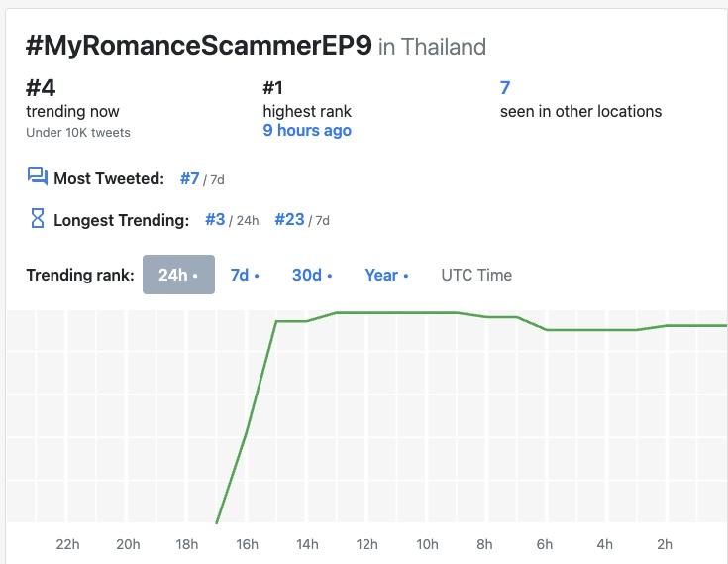The image size is (728, 564).
Task: Click the Most Tweeted chat bubbles icon
Action: pyautogui.click(x=38, y=177)
